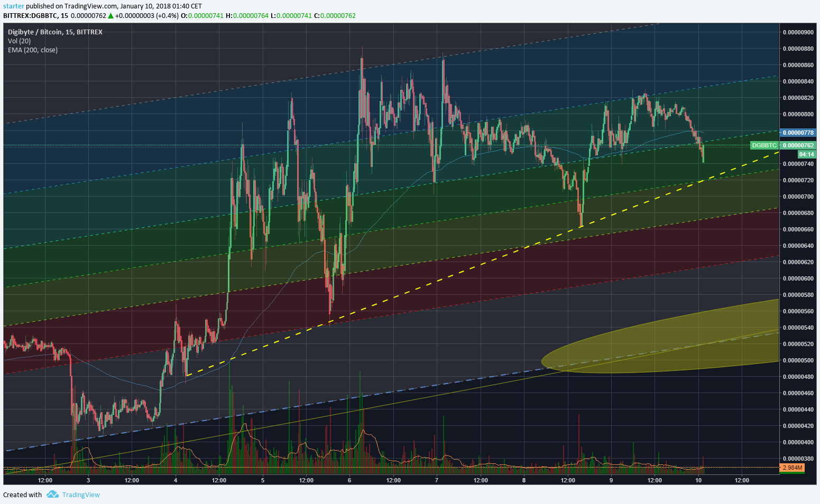Click the 0.00000620 price axis label
Viewport: 820px width, 504px height.
(798, 262)
